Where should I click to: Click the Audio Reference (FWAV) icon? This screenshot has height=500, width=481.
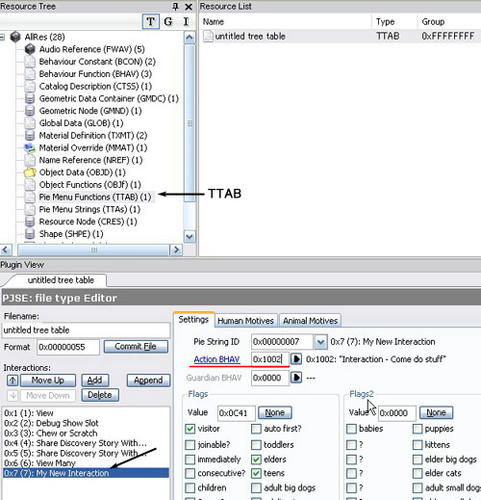(30, 49)
